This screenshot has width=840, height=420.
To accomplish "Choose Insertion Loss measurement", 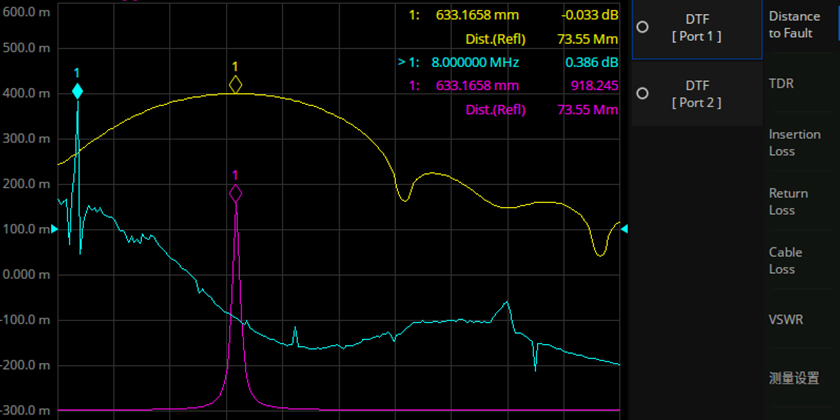I will (x=794, y=143).
